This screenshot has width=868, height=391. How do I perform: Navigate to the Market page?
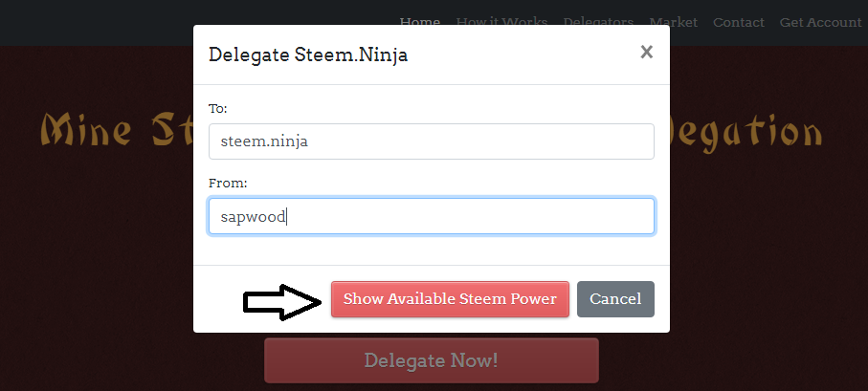673,22
